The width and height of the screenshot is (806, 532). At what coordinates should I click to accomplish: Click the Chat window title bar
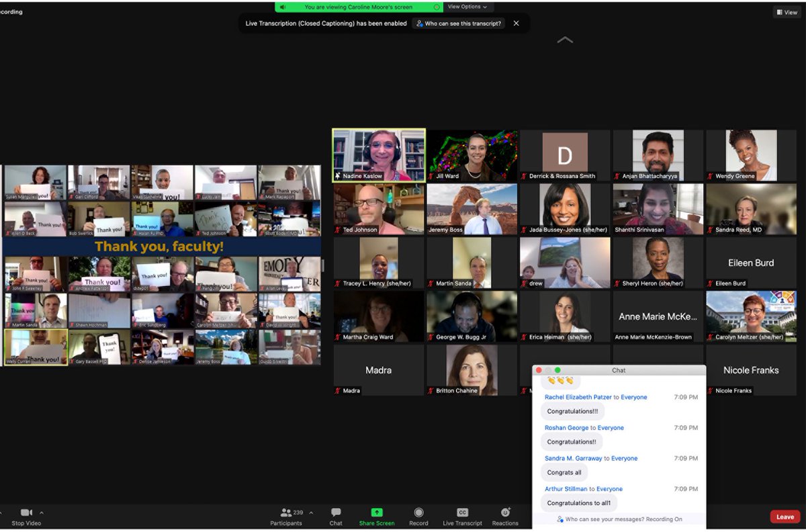click(619, 370)
